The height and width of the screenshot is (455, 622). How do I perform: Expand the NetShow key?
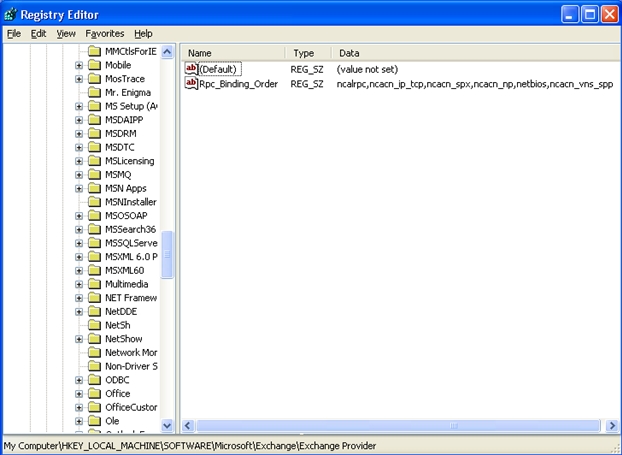79,339
